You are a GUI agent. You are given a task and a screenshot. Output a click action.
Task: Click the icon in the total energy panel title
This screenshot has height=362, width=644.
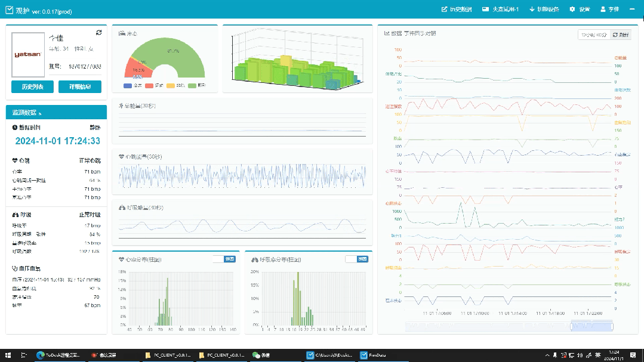pos(121,106)
